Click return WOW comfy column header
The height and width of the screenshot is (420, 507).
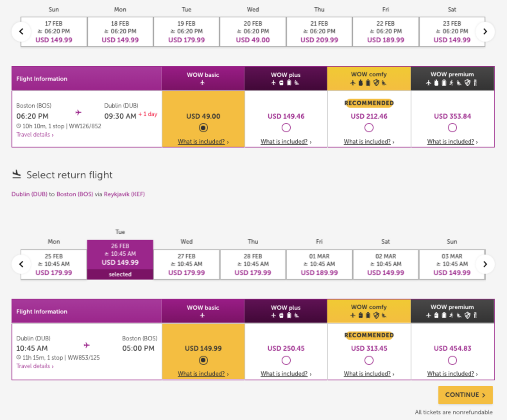[x=369, y=311]
